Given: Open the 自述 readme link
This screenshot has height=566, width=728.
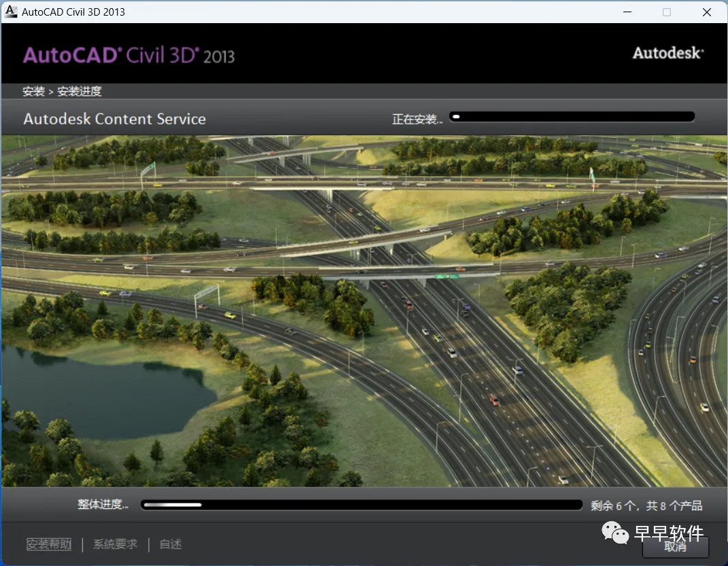Looking at the screenshot, I should tap(171, 544).
